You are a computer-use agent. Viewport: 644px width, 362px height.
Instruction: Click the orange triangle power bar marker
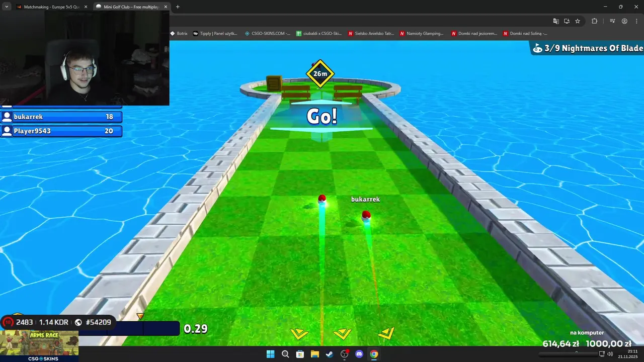pyautogui.click(x=140, y=316)
